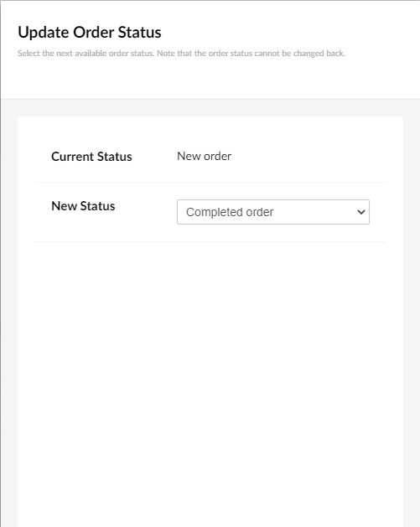Open the New Status dropdown

tap(273, 212)
